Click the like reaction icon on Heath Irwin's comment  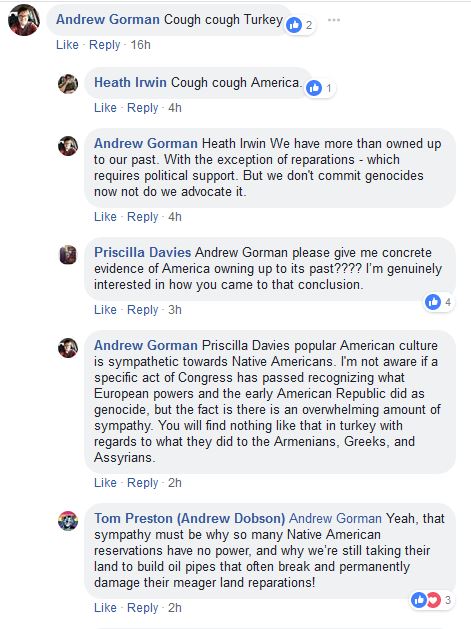314,88
